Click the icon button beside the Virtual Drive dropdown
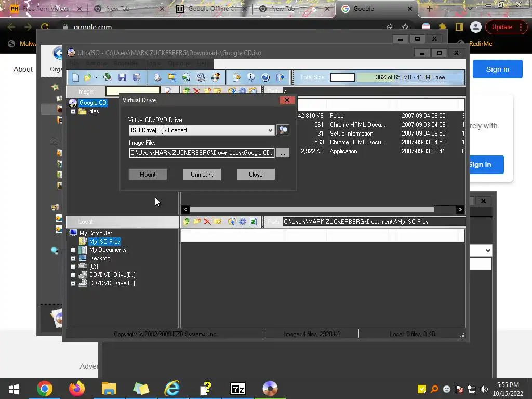Screen dimensions: 532x399 (283, 130)
